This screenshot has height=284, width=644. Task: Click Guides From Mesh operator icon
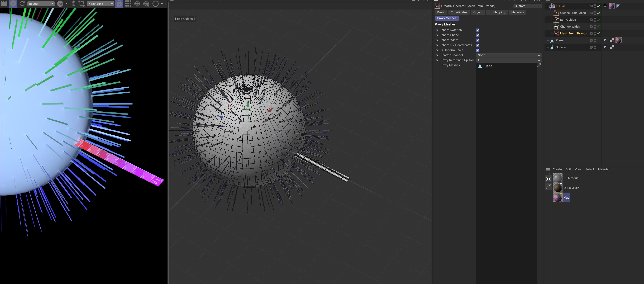point(556,13)
